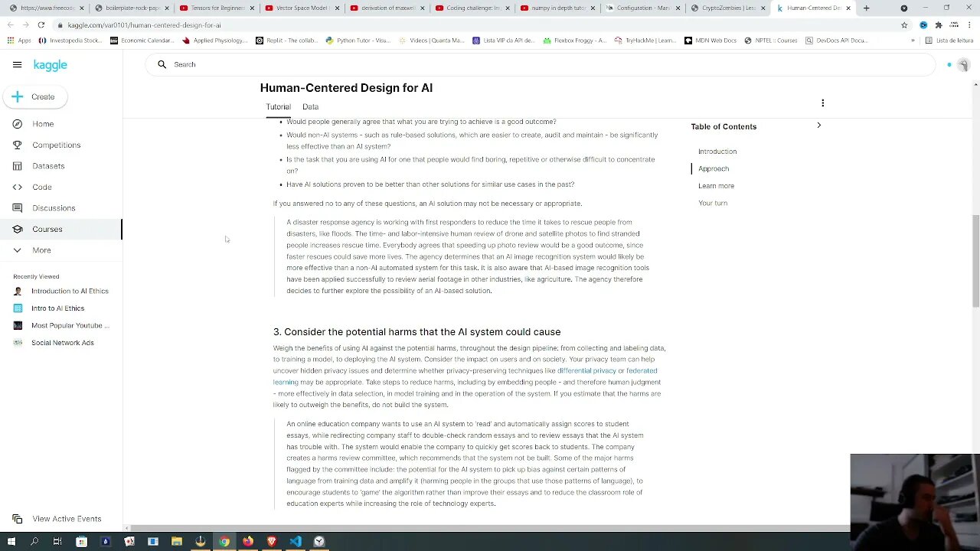The image size is (980, 551).
Task: Click View Active Events
Action: [x=67, y=519]
